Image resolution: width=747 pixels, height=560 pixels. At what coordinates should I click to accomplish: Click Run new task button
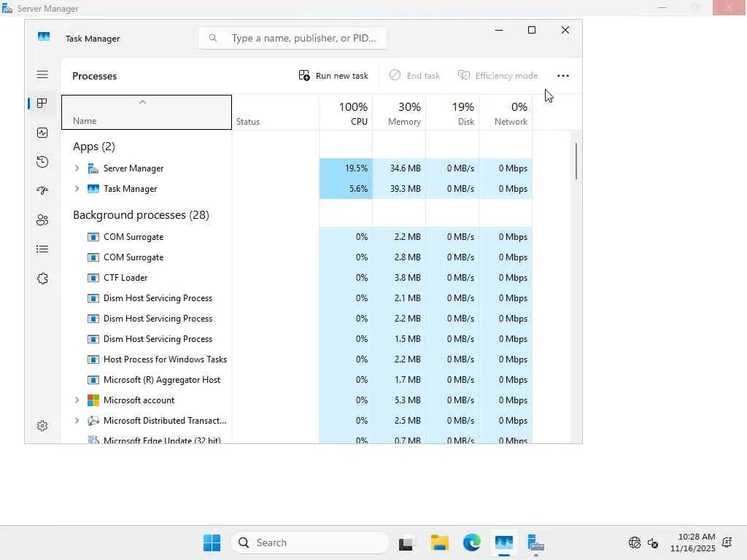pyautogui.click(x=333, y=76)
